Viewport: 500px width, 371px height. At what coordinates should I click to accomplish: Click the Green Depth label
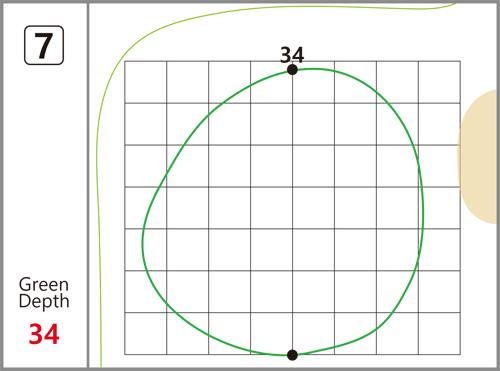coord(44,293)
